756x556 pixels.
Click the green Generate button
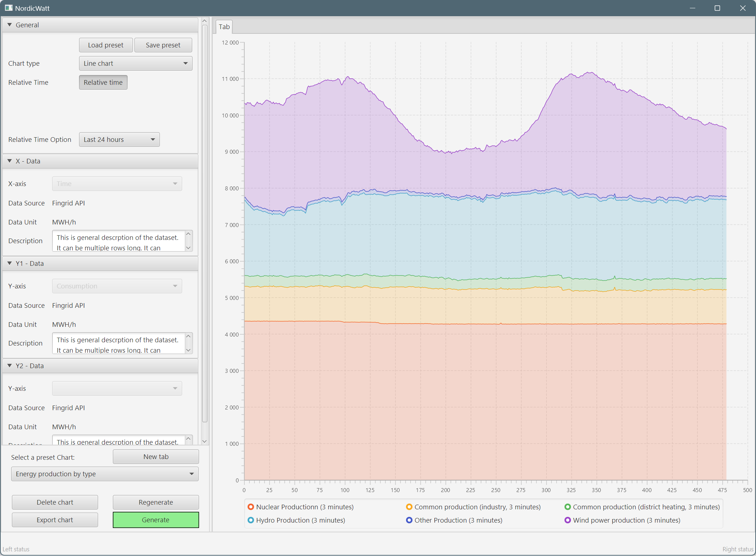156,520
